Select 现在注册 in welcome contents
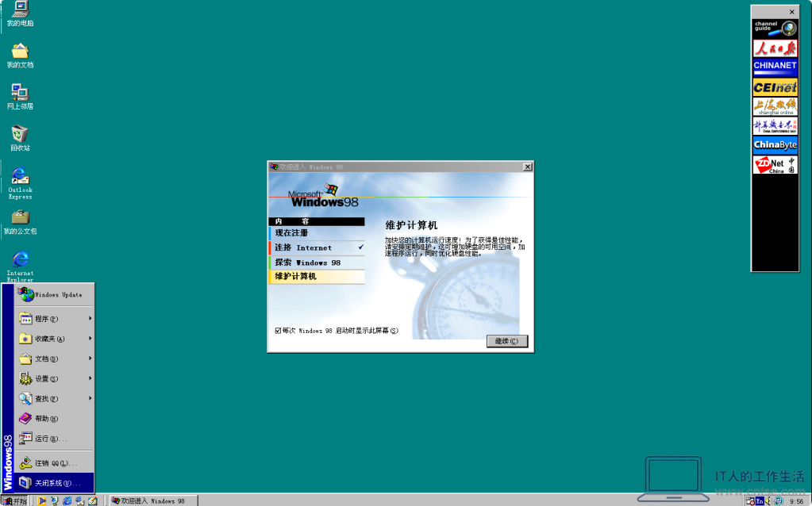 [317, 233]
